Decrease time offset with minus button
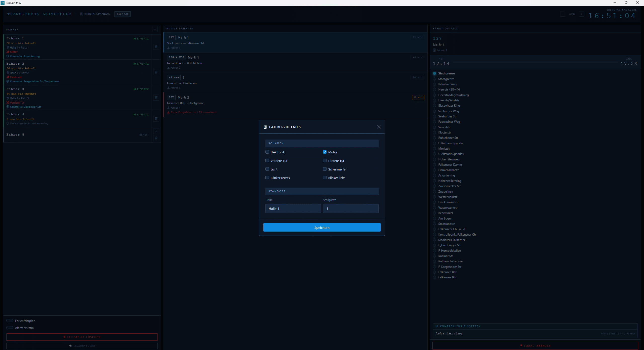This screenshot has width=644, height=350. pyautogui.click(x=563, y=14)
